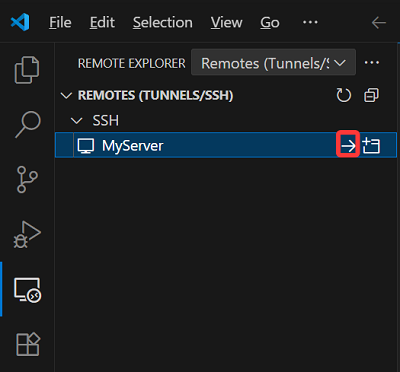Open the Extensions view icon
400x372 pixels.
point(28,344)
